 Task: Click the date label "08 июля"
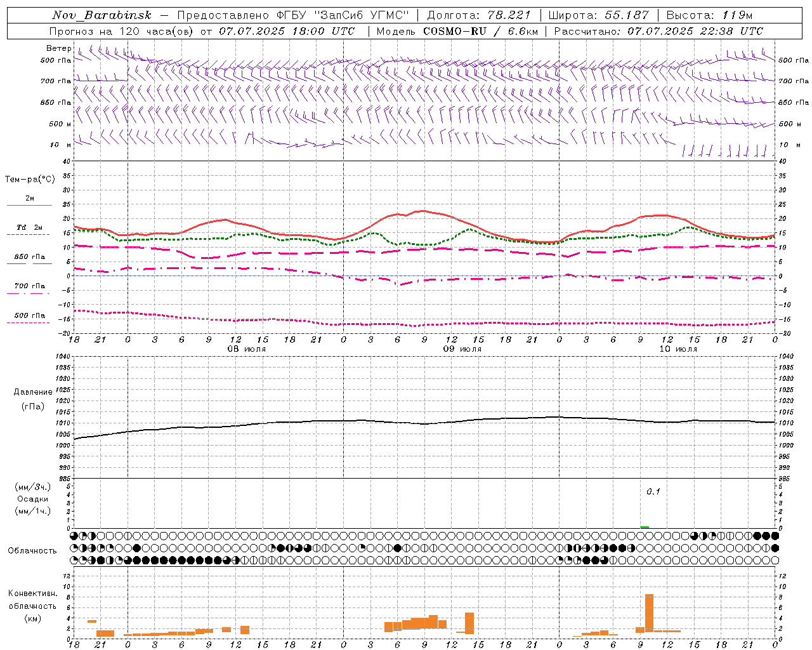[x=247, y=349]
